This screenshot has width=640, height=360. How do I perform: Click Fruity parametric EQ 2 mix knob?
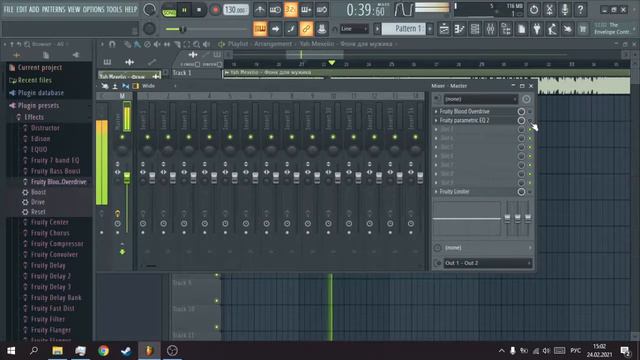pyautogui.click(x=521, y=120)
